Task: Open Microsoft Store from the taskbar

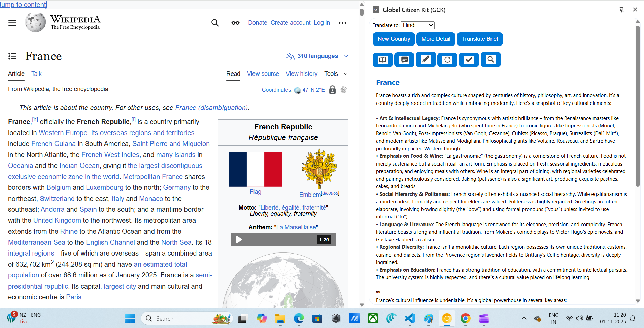Action: [317, 318]
